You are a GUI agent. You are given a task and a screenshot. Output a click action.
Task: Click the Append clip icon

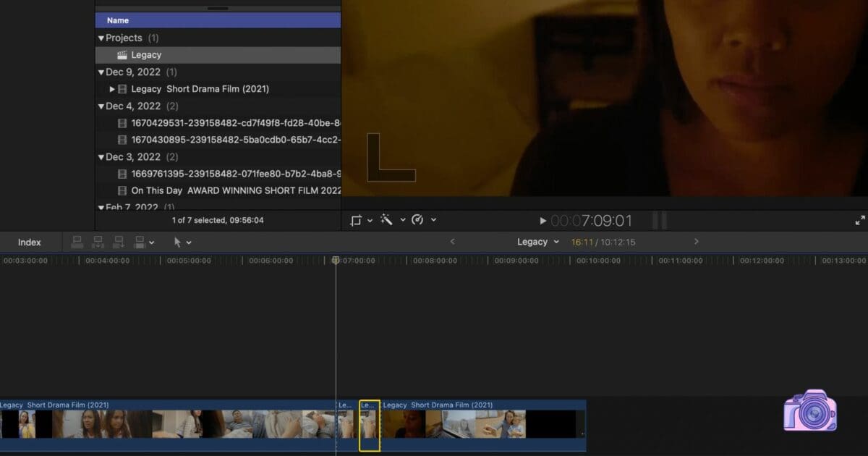[x=118, y=242]
